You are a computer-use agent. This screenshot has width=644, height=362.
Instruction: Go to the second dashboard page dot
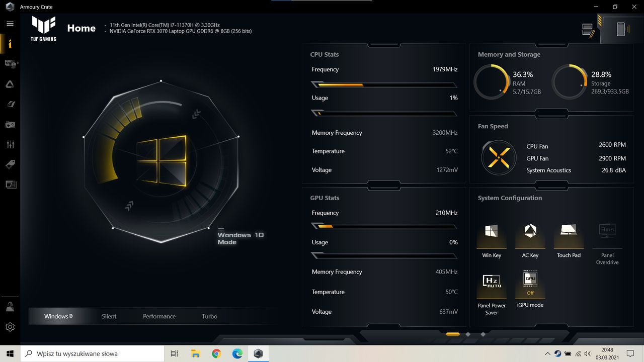click(x=468, y=334)
